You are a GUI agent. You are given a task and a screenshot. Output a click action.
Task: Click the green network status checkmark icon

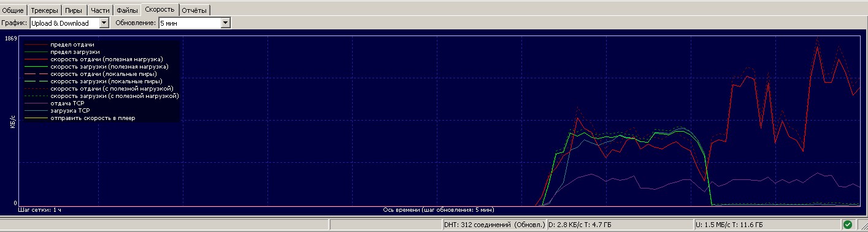[x=847, y=225]
